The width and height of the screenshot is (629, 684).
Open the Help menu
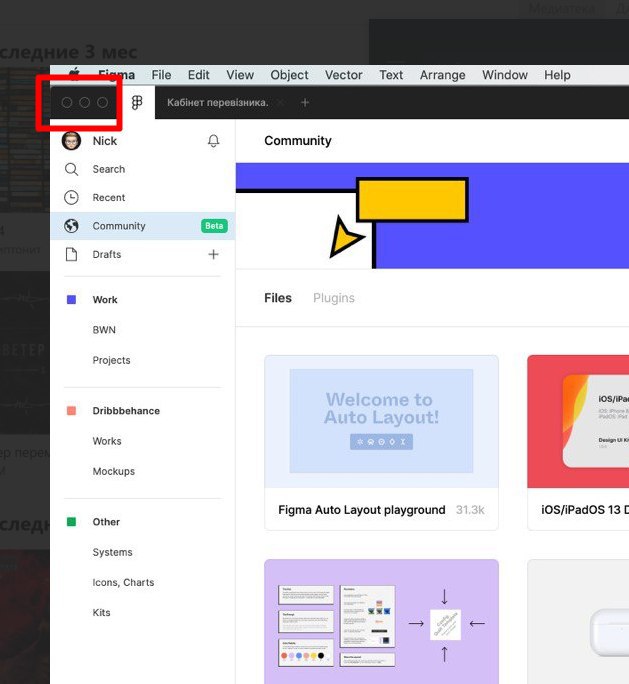click(x=557, y=75)
